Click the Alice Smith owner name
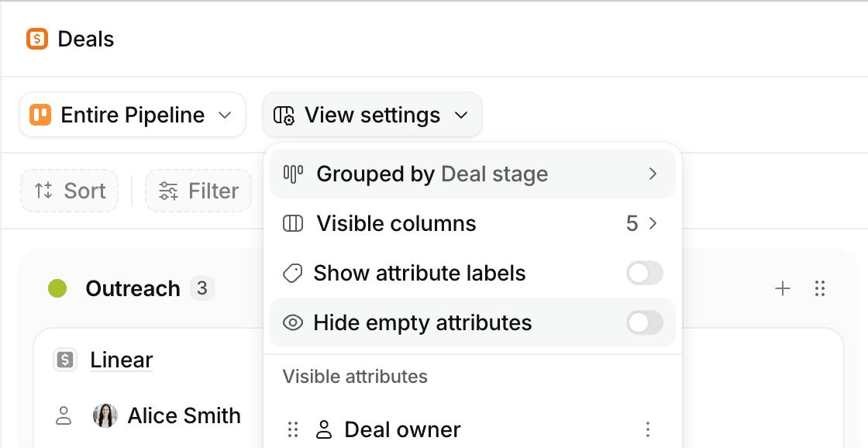Image resolution: width=868 pixels, height=448 pixels. pyautogui.click(x=184, y=415)
